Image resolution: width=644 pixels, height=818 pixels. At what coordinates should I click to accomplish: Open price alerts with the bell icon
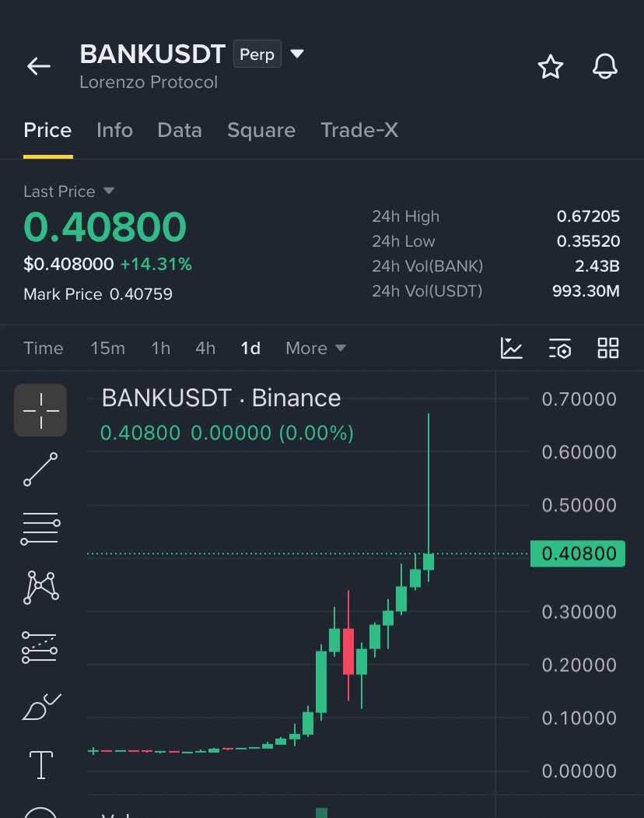tap(605, 66)
